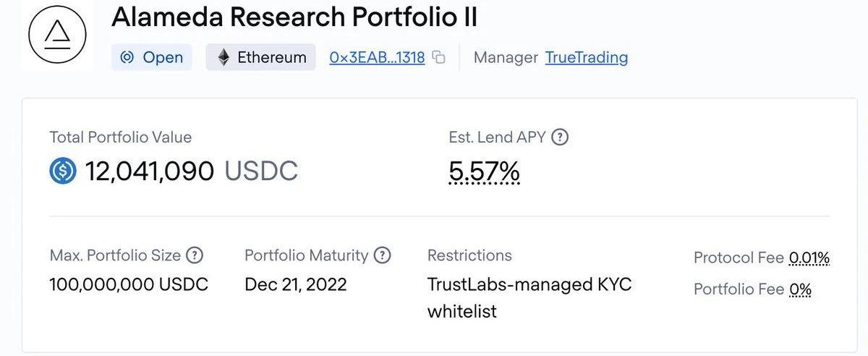Show Max. Portfolio Size help tooltip

click(x=195, y=255)
